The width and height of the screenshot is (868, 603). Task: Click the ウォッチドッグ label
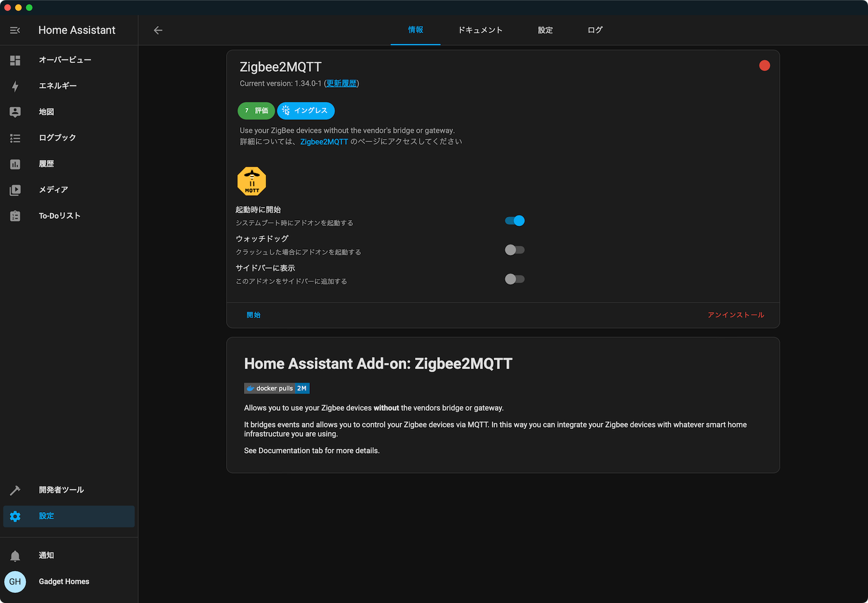262,239
